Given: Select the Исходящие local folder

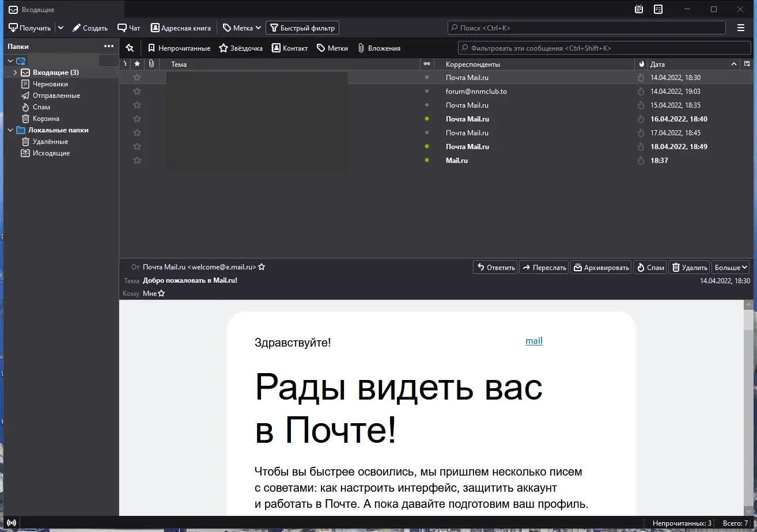Looking at the screenshot, I should click(x=51, y=153).
